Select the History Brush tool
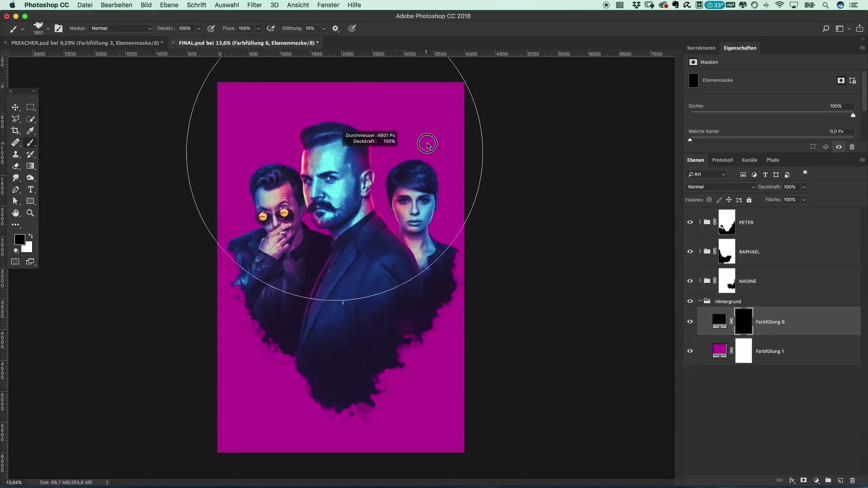The width and height of the screenshot is (868, 488). pos(30,154)
